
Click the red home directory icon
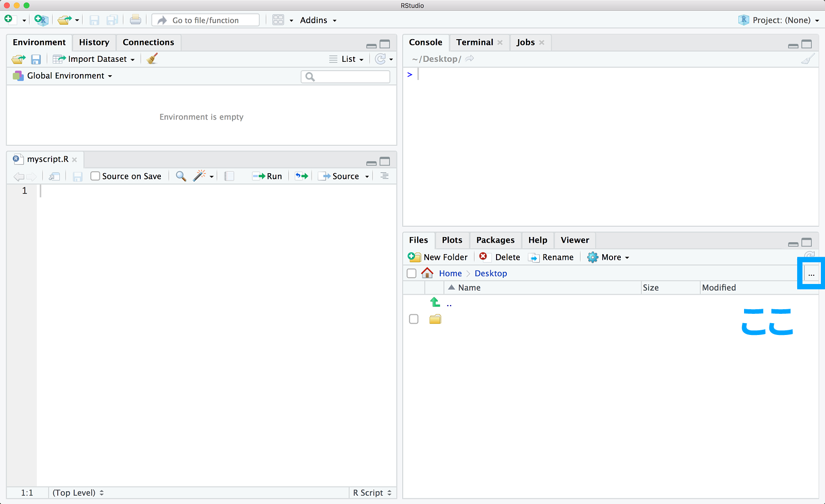click(x=427, y=273)
